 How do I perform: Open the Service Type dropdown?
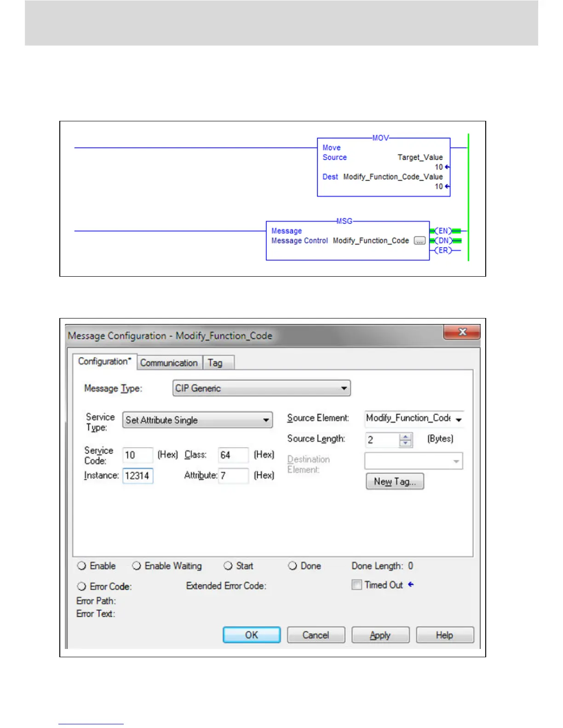(197, 420)
